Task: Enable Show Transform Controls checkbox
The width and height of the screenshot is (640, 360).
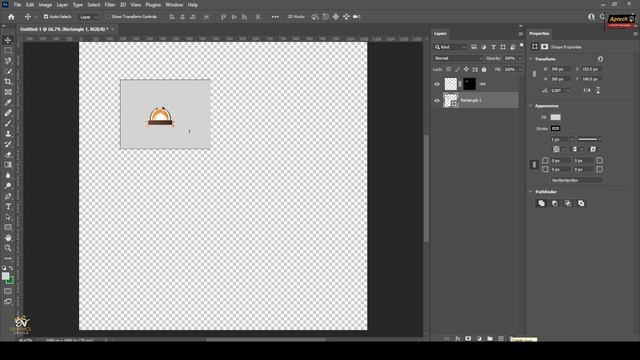Action: pyautogui.click(x=108, y=17)
